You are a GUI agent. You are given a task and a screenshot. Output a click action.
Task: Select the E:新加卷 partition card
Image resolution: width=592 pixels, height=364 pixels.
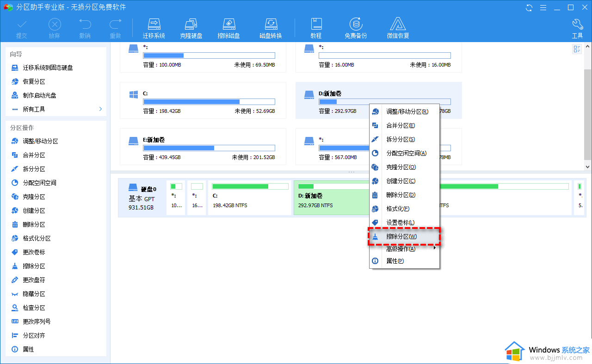[x=203, y=147]
